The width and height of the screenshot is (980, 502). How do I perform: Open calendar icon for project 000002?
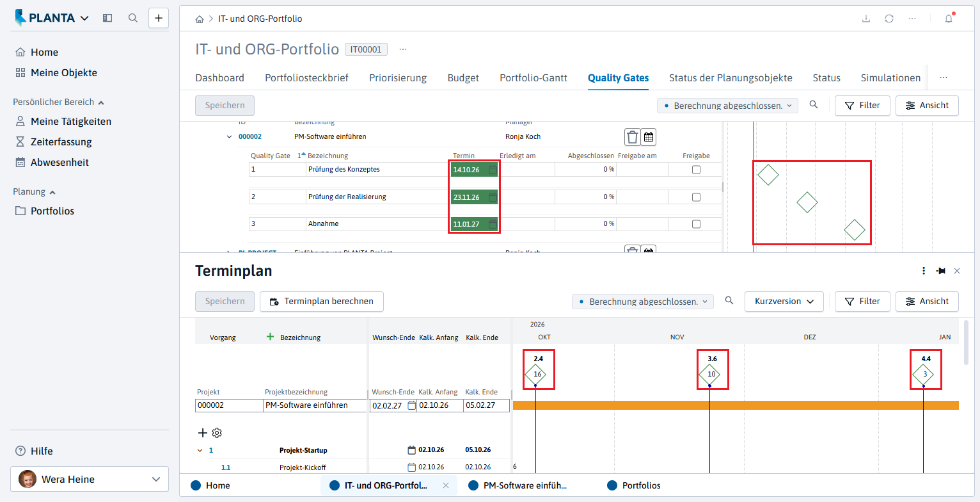(648, 137)
